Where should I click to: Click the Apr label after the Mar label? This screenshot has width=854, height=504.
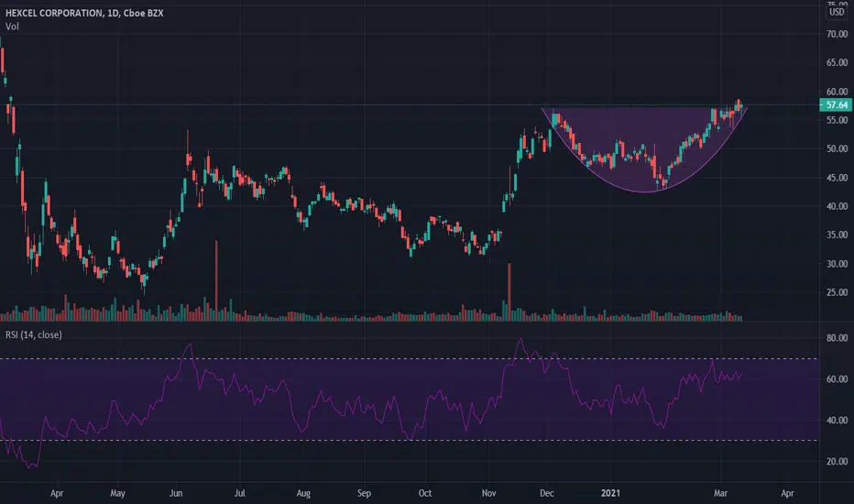point(787,493)
